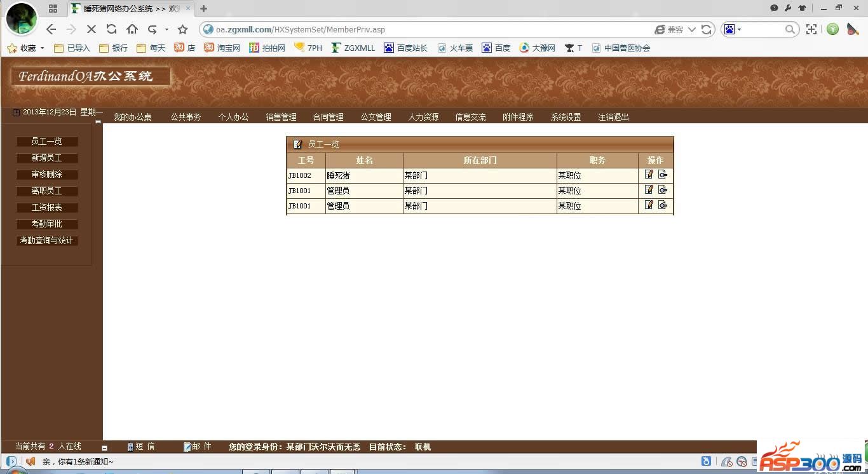Open the 我的办公桌 menu
868x474 pixels.
click(132, 117)
